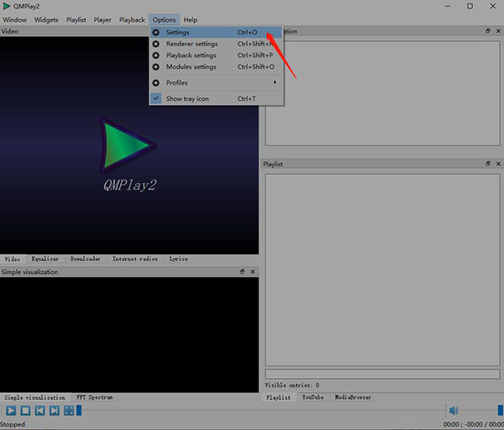The image size is (504, 430).
Task: Click the empty playlist list area
Action: coord(382,270)
